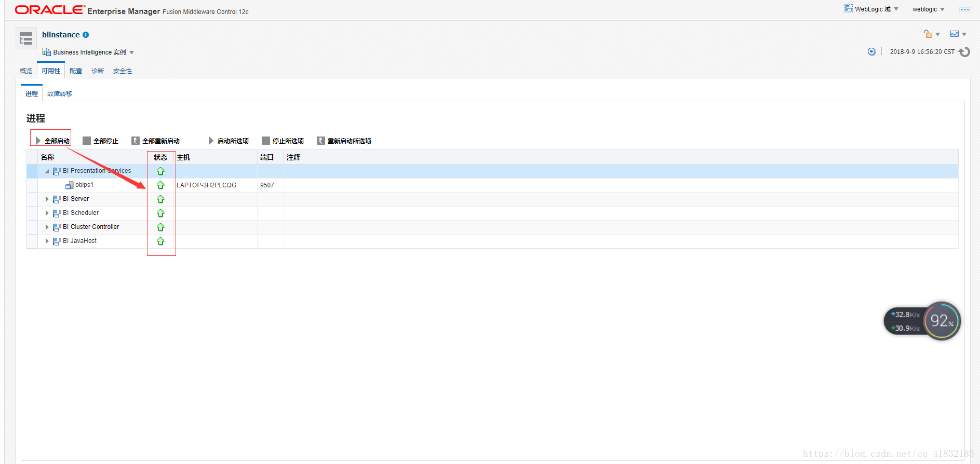The width and height of the screenshot is (980, 464).
Task: Open the Business Intelligence instance dropdown
Action: pos(132,52)
